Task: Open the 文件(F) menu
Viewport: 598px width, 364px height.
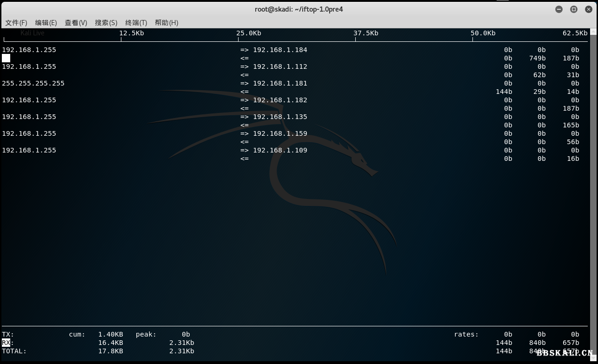Action: pyautogui.click(x=16, y=22)
